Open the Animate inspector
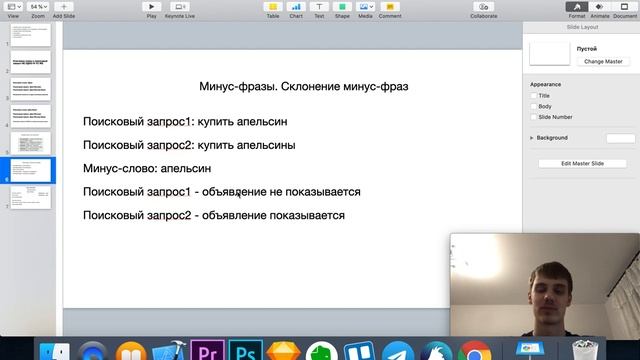The height and width of the screenshot is (360, 640). click(x=600, y=7)
